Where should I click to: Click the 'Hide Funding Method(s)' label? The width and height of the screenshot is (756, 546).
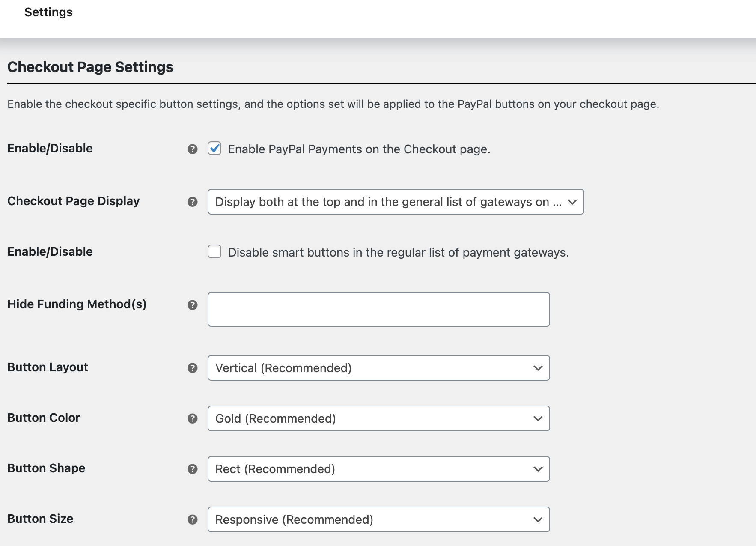tap(77, 304)
